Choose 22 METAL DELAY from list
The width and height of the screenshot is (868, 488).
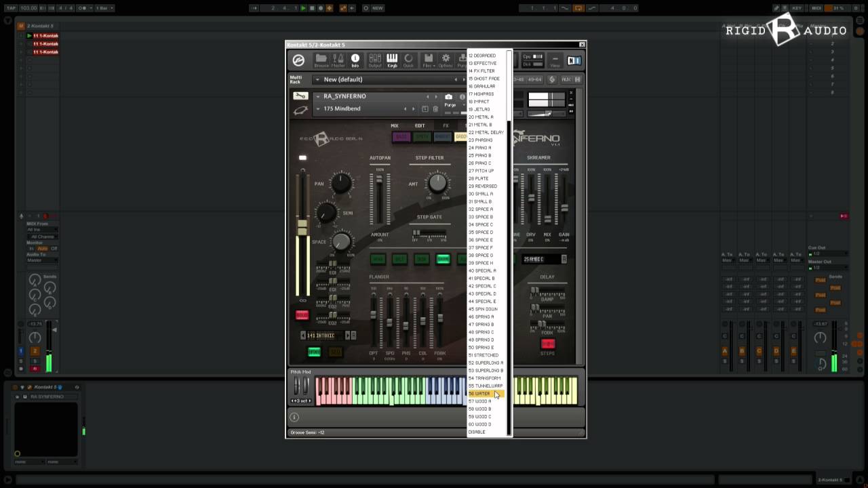pyautogui.click(x=486, y=132)
